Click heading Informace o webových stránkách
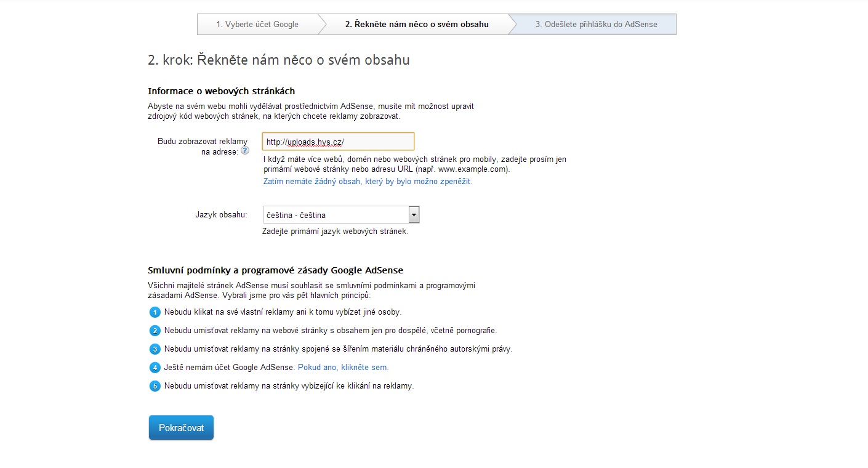 pyautogui.click(x=222, y=91)
